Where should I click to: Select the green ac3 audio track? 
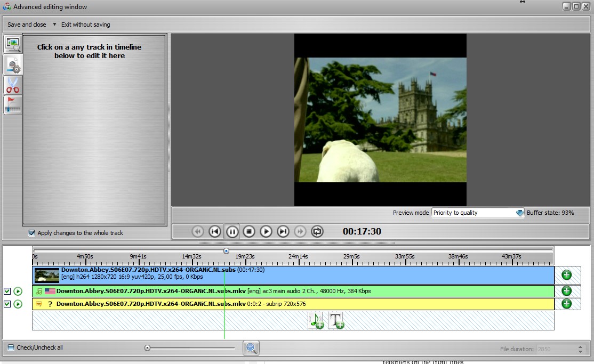pyautogui.click(x=293, y=292)
